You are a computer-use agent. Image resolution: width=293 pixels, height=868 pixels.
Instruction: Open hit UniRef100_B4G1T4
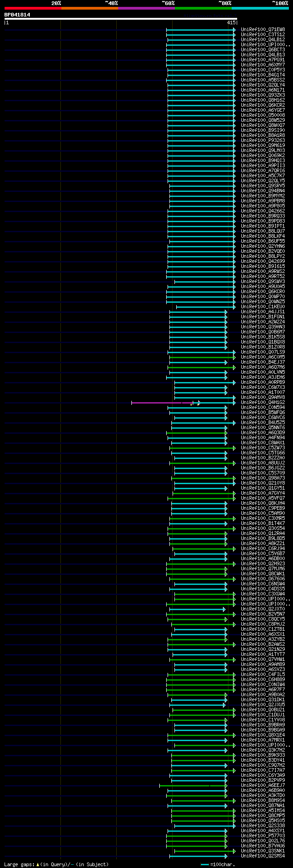(x=263, y=75)
